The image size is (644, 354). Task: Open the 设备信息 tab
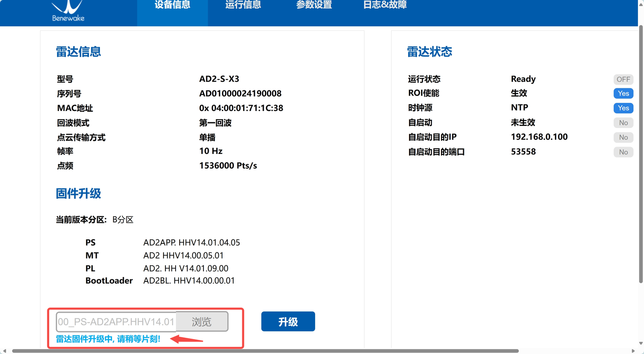172,5
